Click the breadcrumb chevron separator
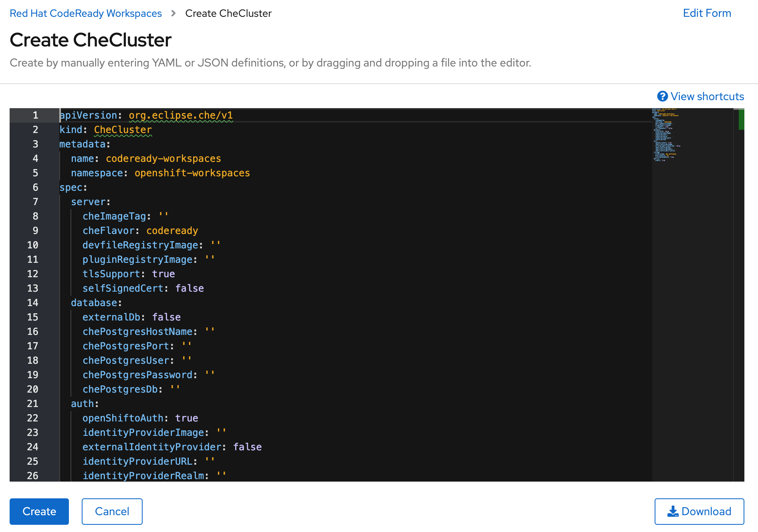This screenshot has height=532, width=758. 173,13
